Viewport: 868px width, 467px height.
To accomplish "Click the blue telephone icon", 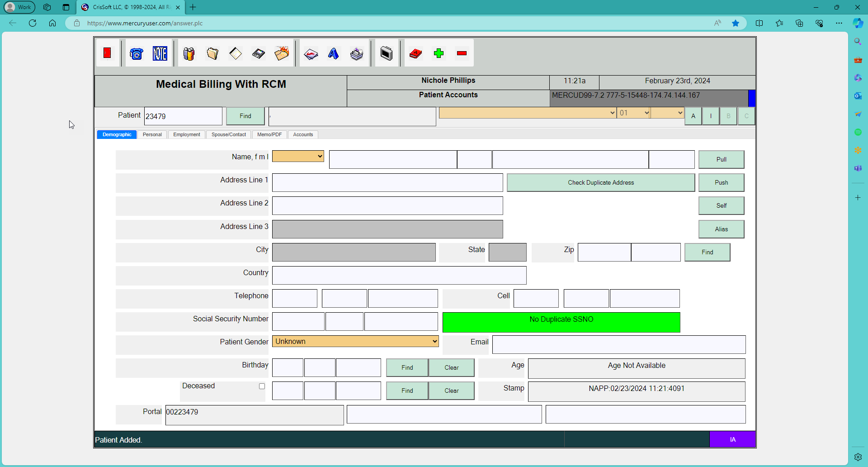I will tap(136, 54).
